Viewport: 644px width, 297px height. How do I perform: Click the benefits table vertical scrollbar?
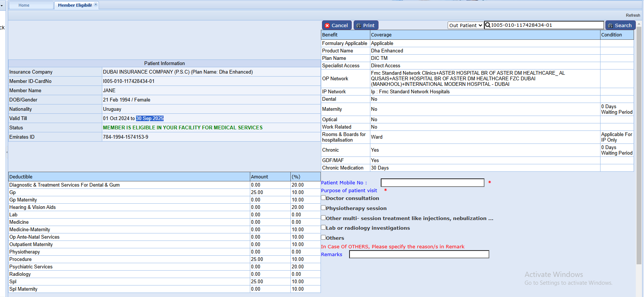[x=639, y=145]
